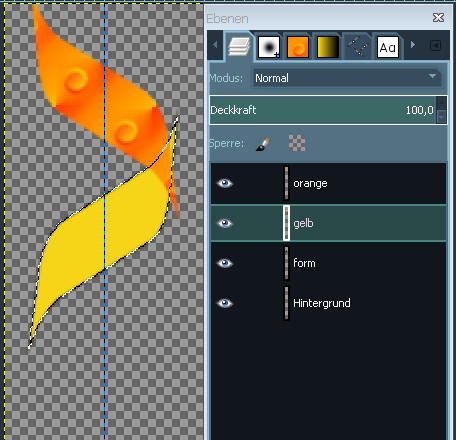Decrease Deckkraft with the down arrow
This screenshot has width=456, height=440.
(x=441, y=117)
